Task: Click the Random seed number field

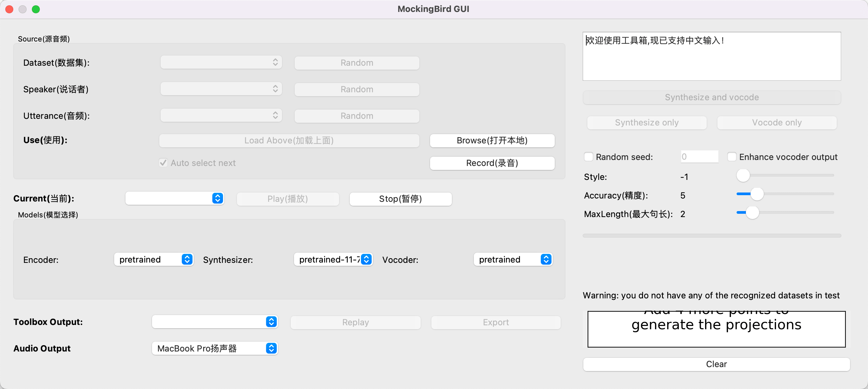Action: pyautogui.click(x=699, y=157)
